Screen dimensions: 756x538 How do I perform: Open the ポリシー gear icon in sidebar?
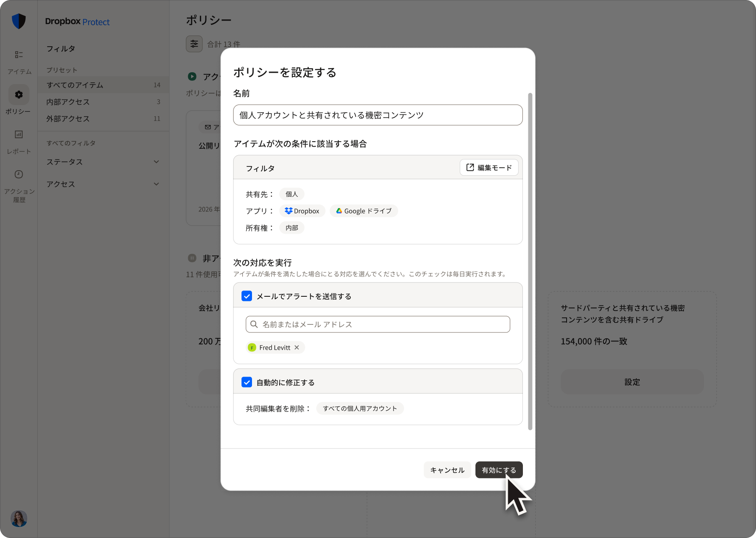(19, 95)
